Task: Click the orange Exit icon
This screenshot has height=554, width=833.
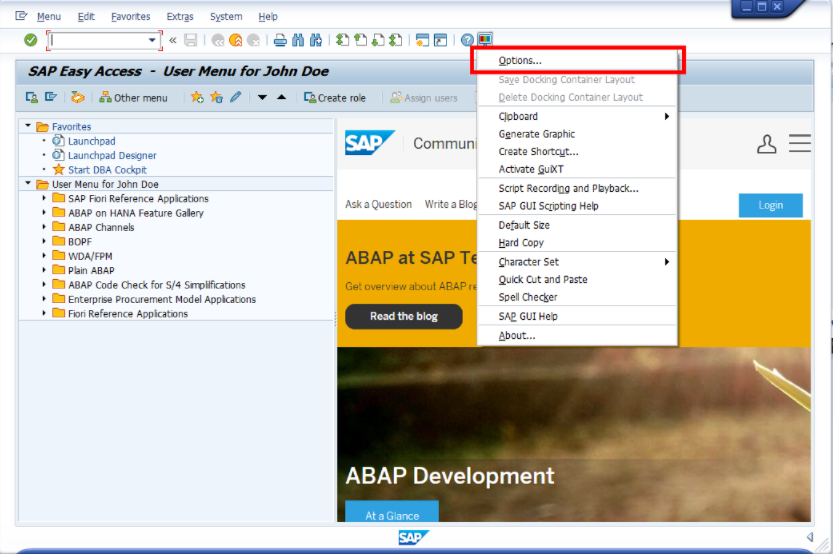Action: click(x=235, y=40)
